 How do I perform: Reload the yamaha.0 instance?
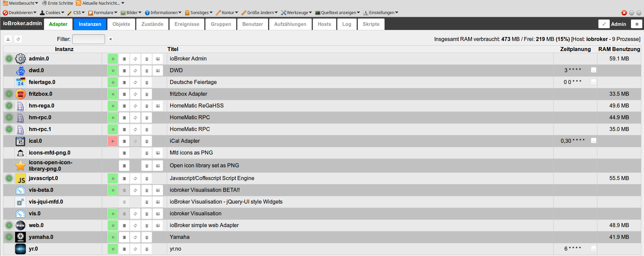135,237
